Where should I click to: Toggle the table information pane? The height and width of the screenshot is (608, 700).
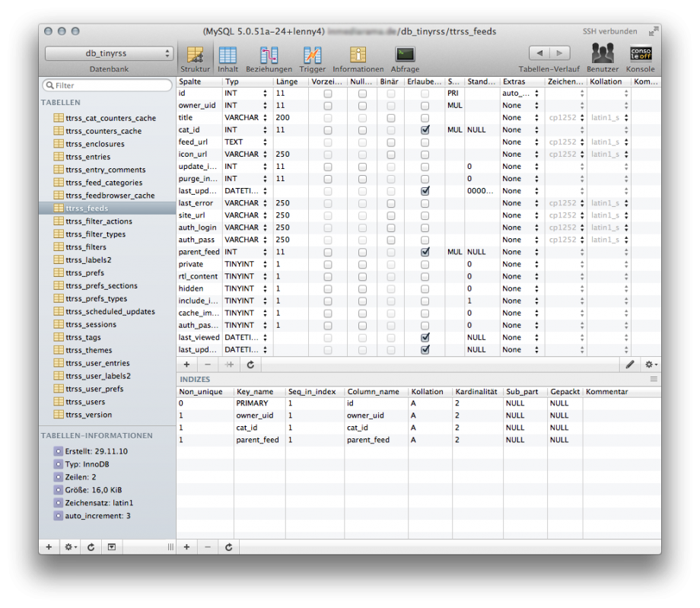112,547
